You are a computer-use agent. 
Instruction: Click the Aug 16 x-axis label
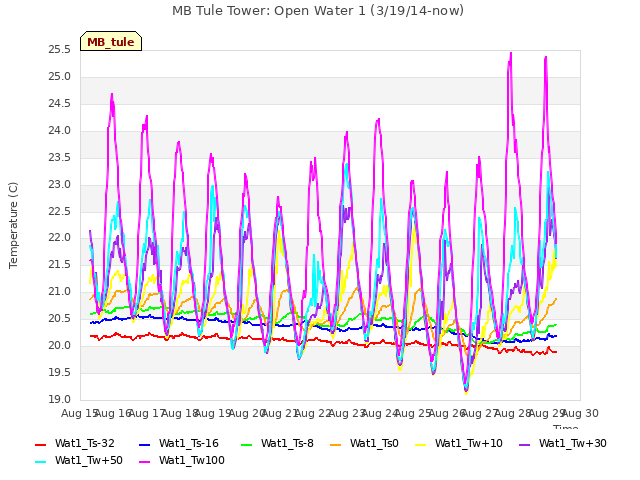pos(114,413)
